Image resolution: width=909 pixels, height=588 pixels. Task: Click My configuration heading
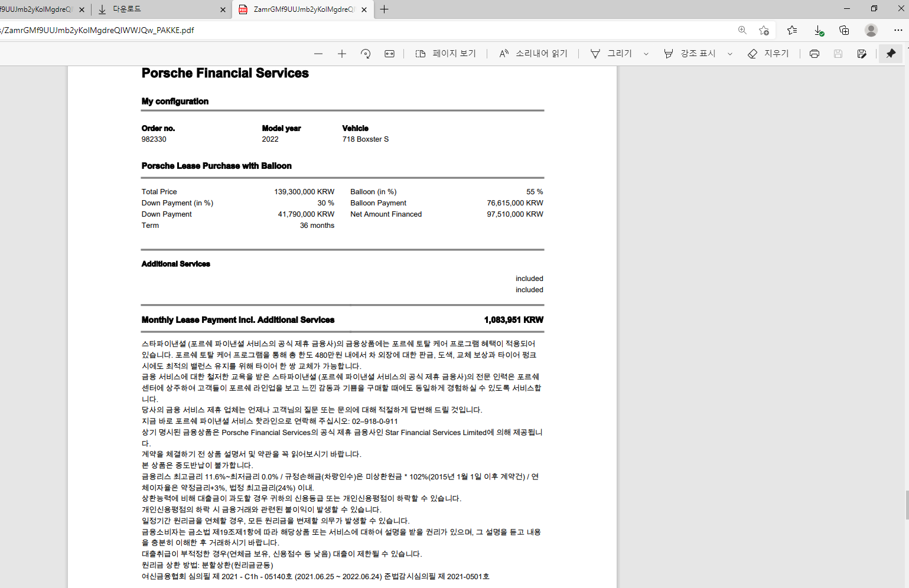[x=175, y=102]
